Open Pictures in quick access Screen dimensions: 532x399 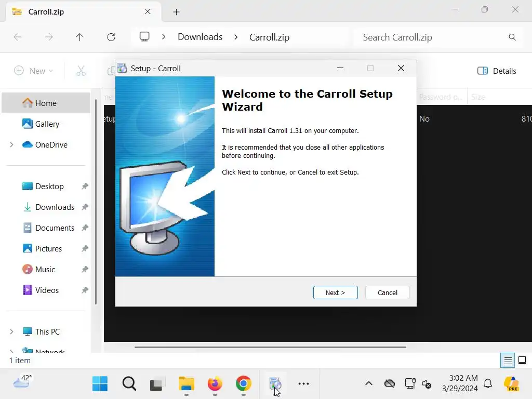pos(46,248)
